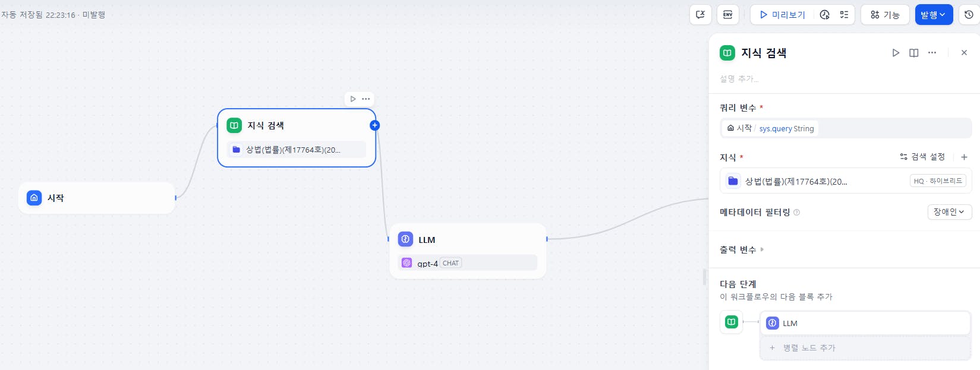Open the run history clock icon

pyautogui.click(x=824, y=15)
